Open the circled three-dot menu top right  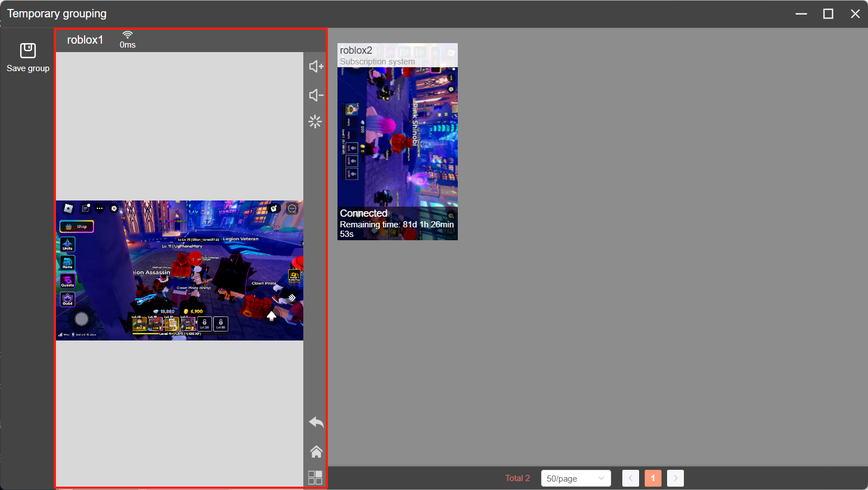292,208
